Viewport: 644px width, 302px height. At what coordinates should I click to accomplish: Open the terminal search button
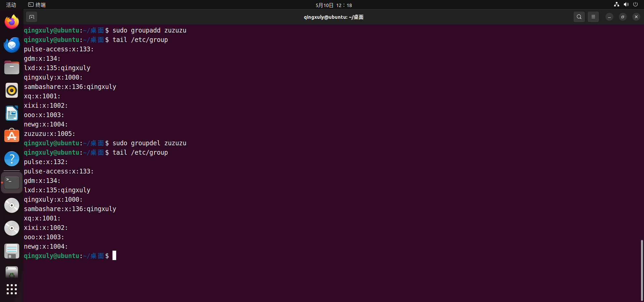tap(579, 17)
